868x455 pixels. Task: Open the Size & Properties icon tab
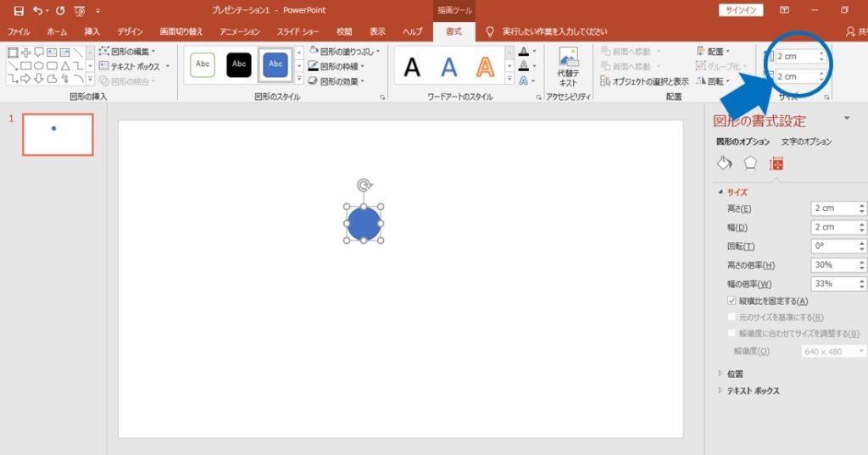[x=776, y=163]
